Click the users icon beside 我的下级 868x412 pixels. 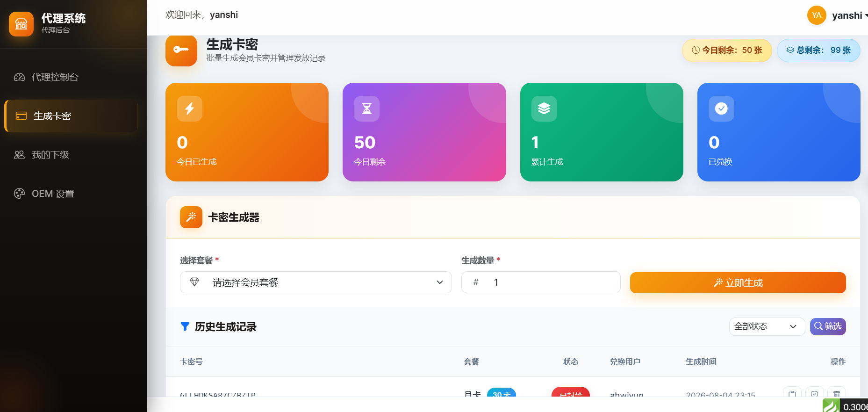pyautogui.click(x=19, y=155)
